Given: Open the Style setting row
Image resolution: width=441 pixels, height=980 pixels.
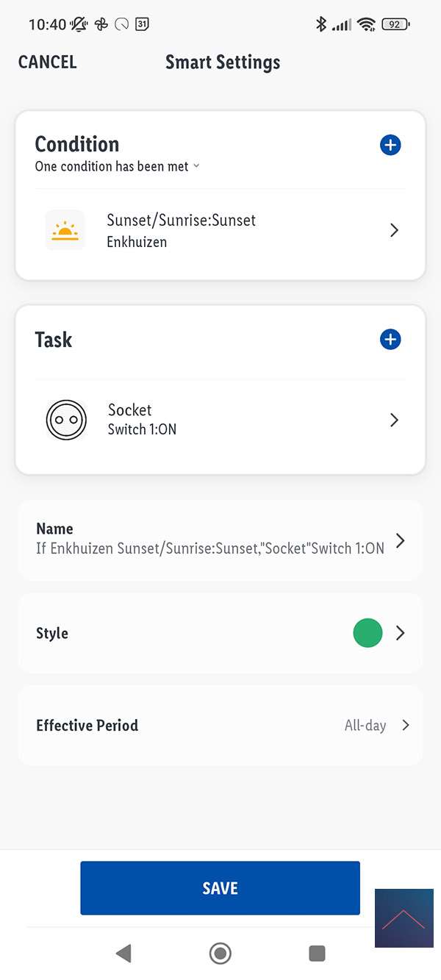Looking at the screenshot, I should [x=220, y=633].
